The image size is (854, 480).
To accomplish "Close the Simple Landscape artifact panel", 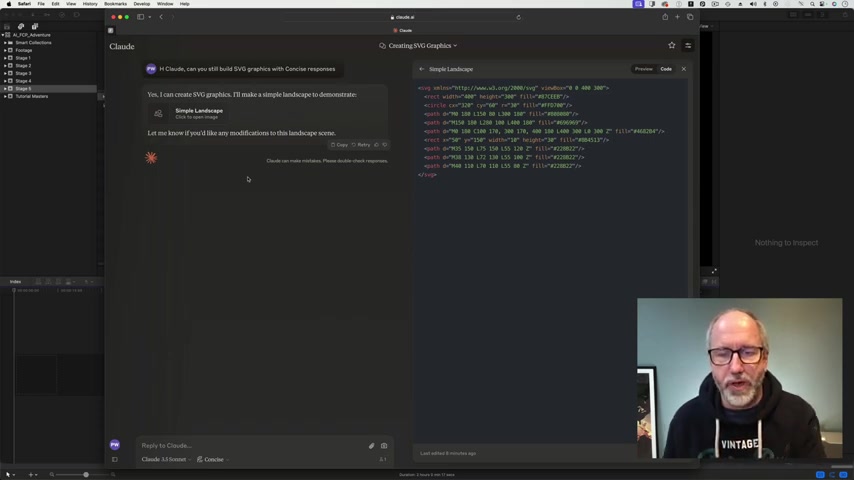I will tap(684, 69).
